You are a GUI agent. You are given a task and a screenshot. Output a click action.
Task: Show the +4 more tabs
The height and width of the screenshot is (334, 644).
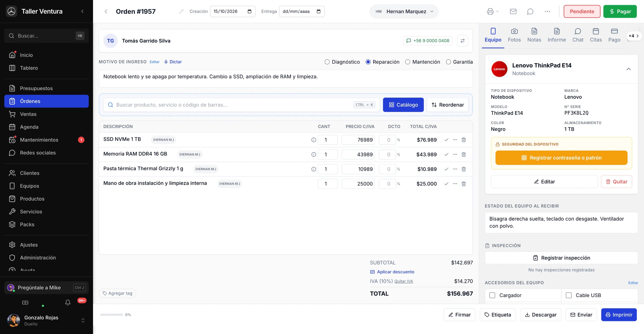click(x=634, y=36)
